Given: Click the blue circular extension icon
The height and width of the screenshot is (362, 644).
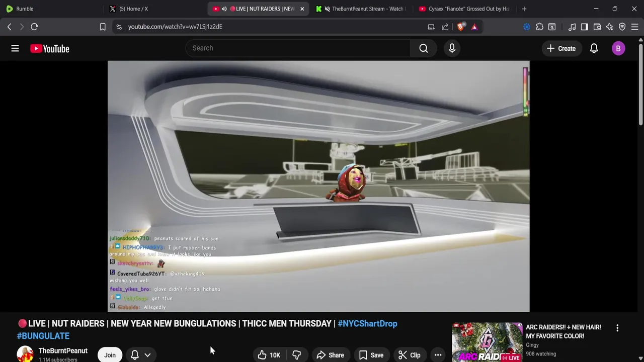Looking at the screenshot, I should click(527, 27).
